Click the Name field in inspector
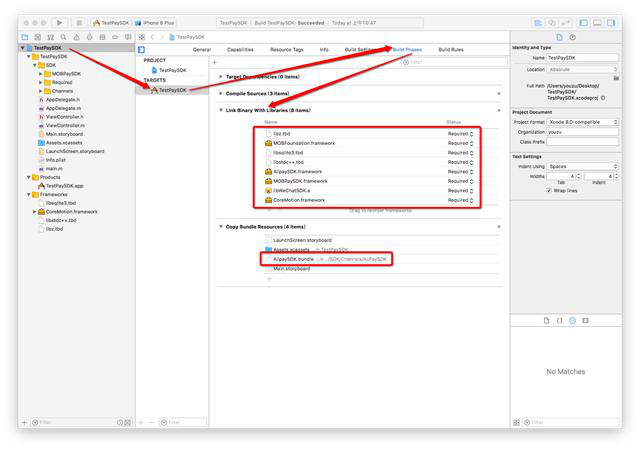This screenshot has width=640, height=450. coord(582,58)
